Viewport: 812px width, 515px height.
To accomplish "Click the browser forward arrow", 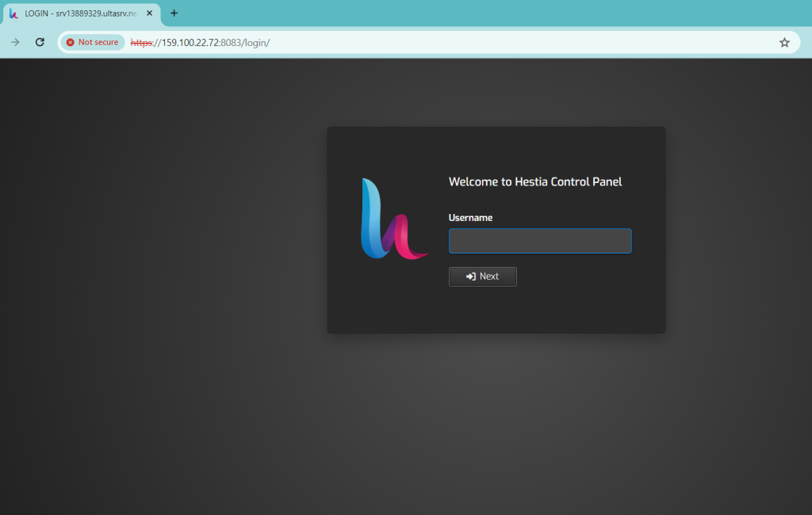I will click(x=15, y=43).
